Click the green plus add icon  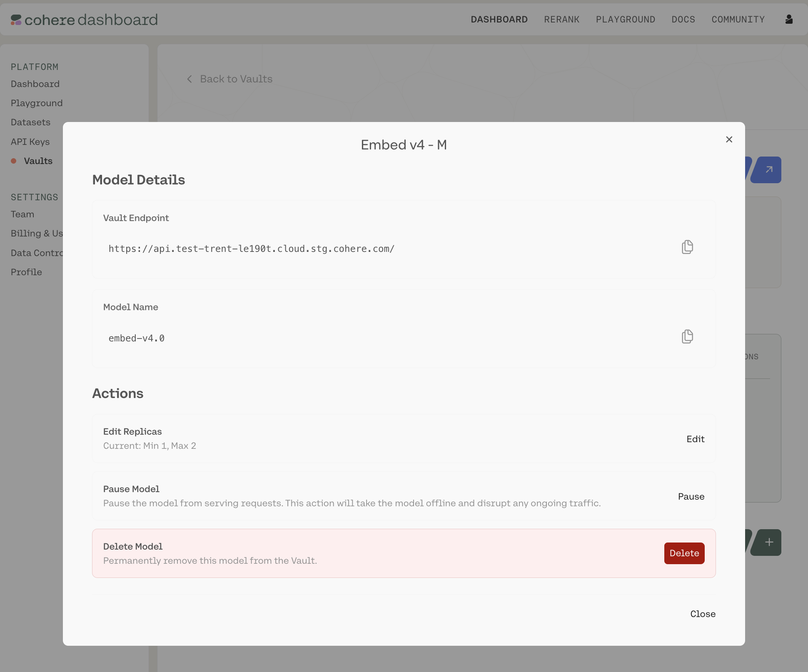[x=769, y=542]
